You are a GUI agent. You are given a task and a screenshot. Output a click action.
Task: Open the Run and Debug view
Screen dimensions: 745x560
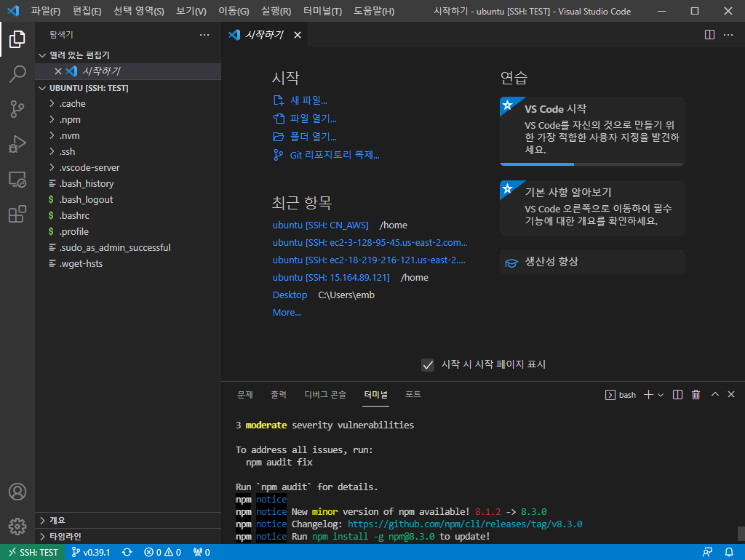point(17,144)
